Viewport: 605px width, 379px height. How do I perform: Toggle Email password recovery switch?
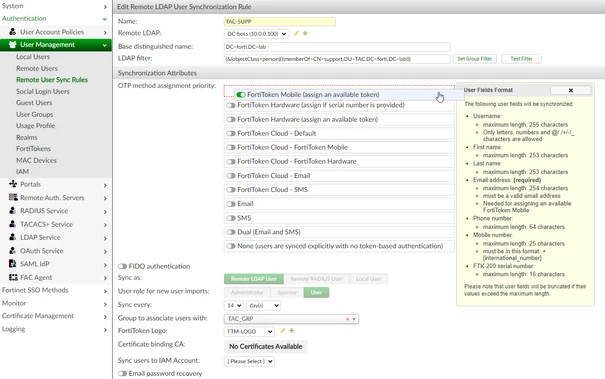(x=122, y=374)
